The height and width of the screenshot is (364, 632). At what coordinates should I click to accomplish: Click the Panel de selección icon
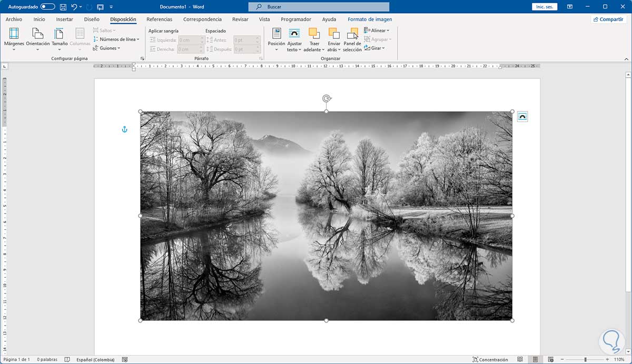point(352,34)
